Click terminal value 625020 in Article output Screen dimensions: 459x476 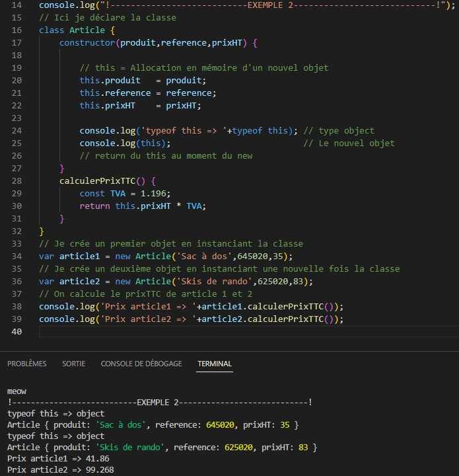(x=238, y=448)
